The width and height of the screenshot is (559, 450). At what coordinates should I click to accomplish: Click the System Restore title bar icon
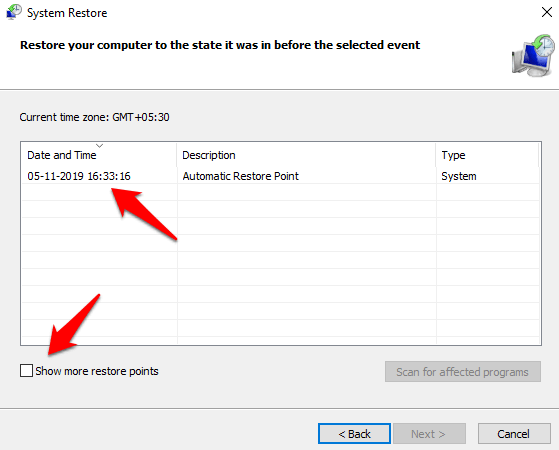14,12
